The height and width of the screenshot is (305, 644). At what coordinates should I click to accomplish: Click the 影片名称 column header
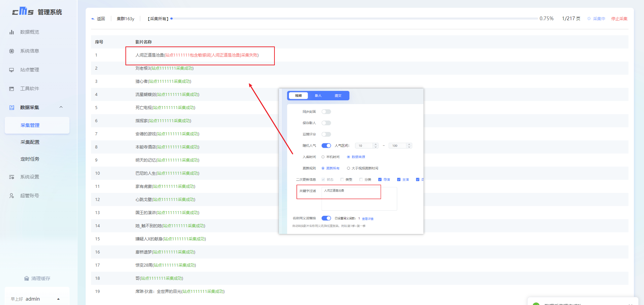pos(144,42)
